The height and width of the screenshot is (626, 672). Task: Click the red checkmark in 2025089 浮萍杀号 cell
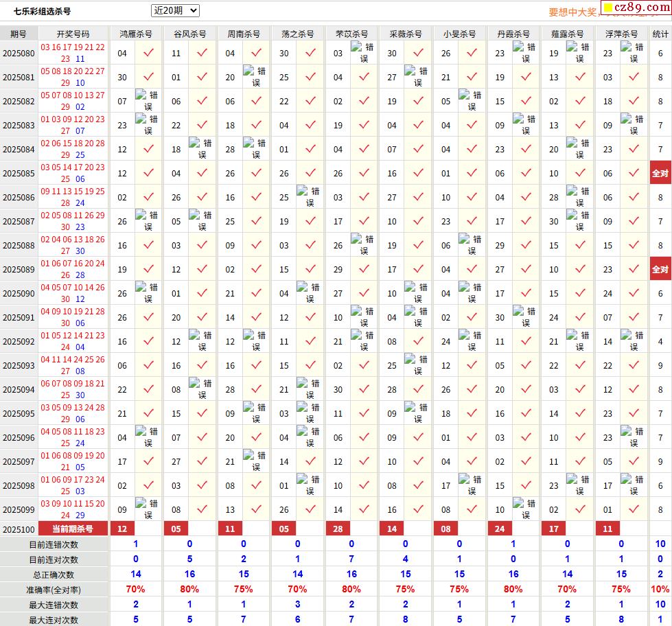[x=634, y=268]
